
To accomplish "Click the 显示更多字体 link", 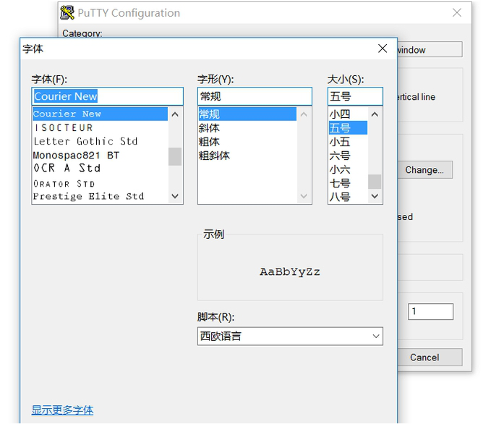I will (x=62, y=410).
